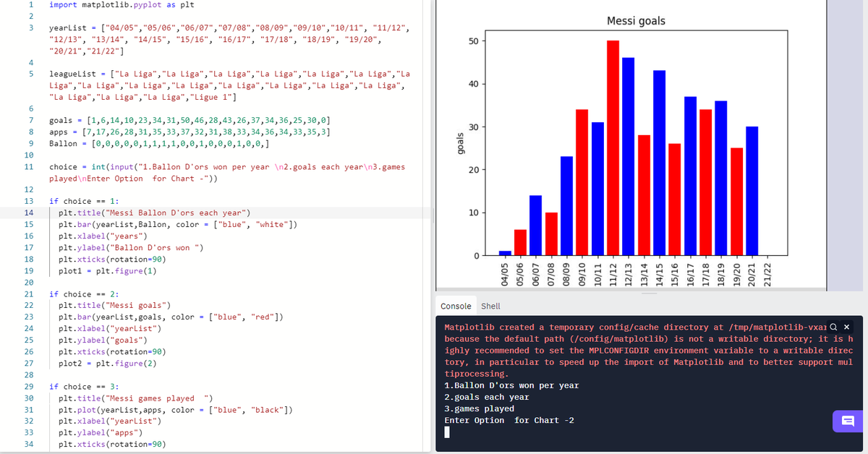
Task: Click line number 1 in the gutter
Action: (31, 4)
